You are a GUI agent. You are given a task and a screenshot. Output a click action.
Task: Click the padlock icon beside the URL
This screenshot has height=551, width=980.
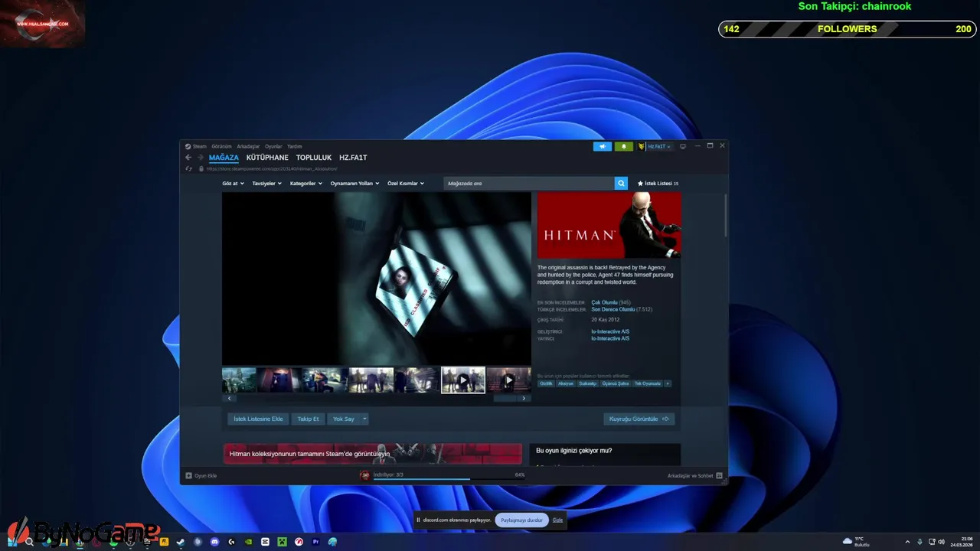click(201, 168)
